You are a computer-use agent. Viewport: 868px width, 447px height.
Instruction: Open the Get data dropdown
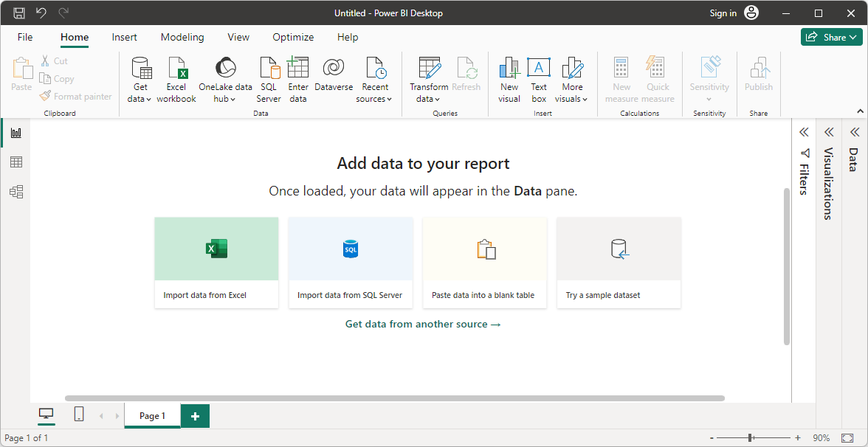click(141, 80)
